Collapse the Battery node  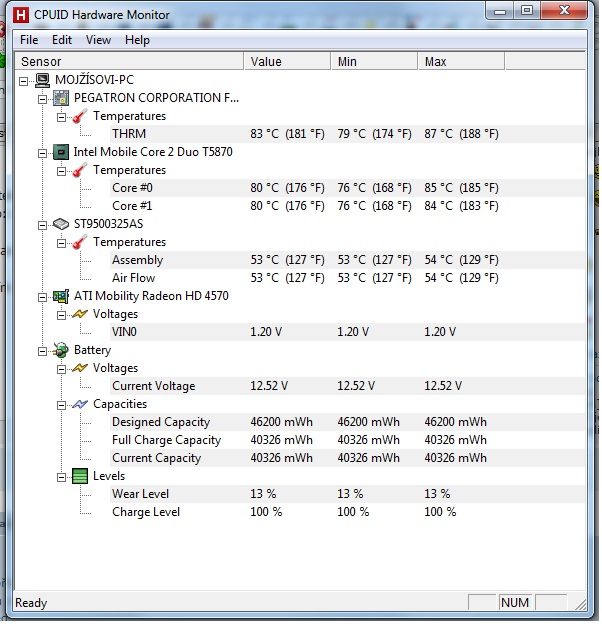click(x=42, y=351)
